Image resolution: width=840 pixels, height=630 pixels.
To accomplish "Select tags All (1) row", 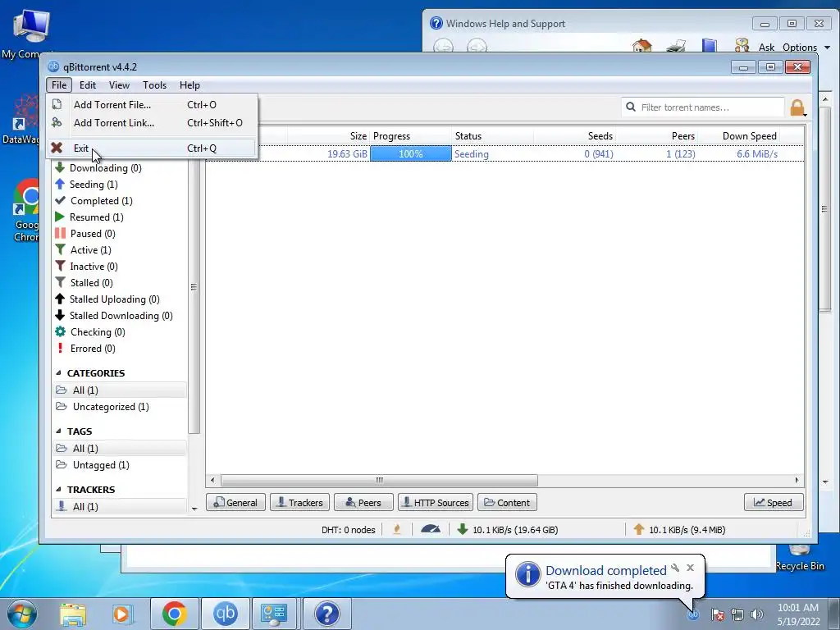I will pos(120,449).
